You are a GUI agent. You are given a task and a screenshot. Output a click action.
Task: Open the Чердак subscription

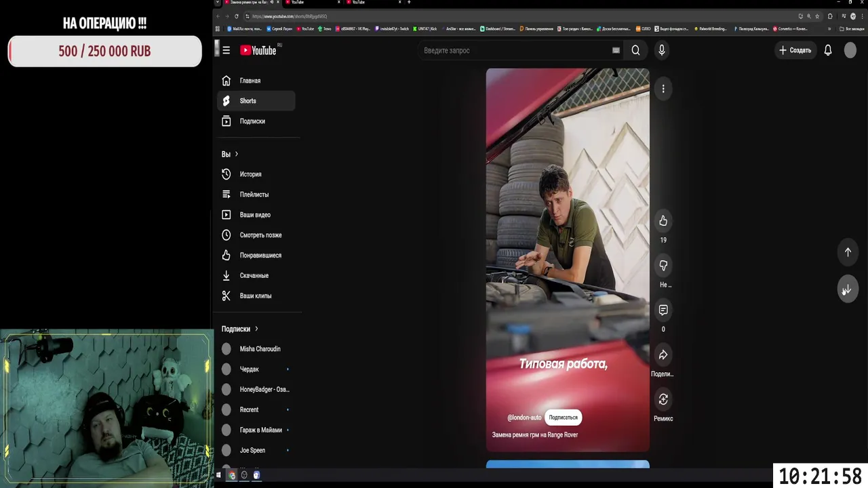(256, 369)
